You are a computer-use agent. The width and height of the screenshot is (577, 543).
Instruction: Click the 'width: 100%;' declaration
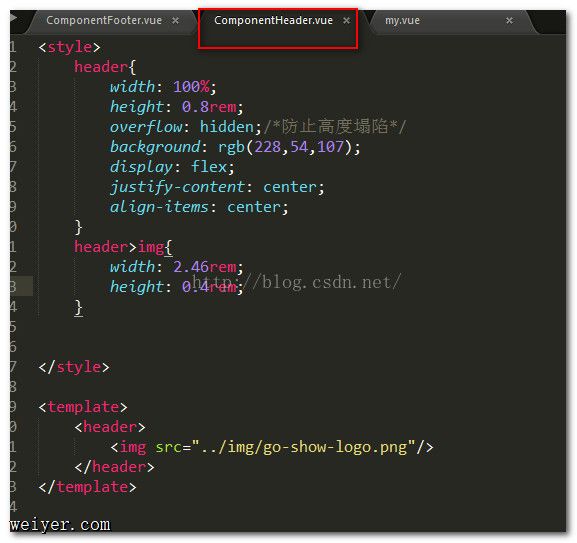pos(163,87)
